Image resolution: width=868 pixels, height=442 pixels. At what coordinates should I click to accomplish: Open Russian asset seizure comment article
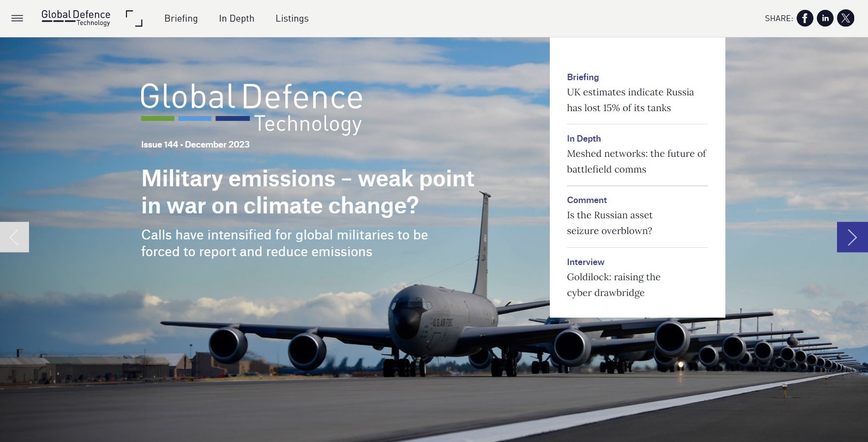609,223
